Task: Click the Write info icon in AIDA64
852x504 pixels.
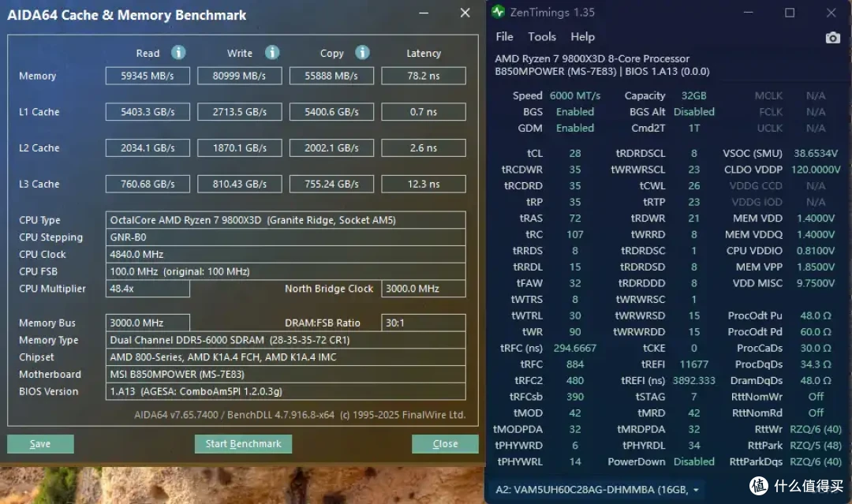Action: pos(272,52)
